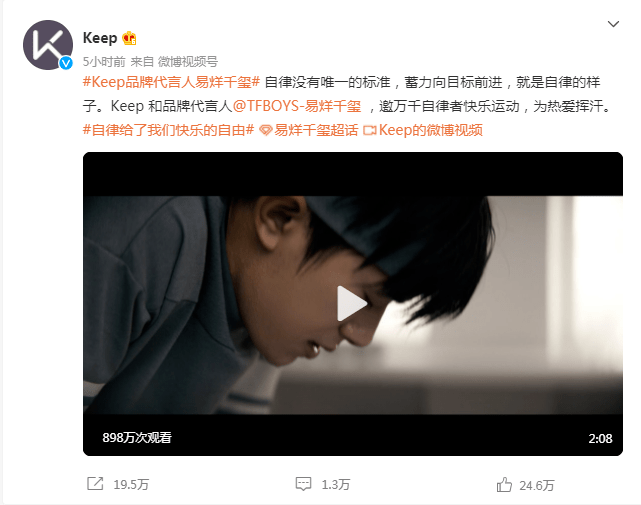
Task: Open Keep的微博视频 link
Action: (x=431, y=130)
